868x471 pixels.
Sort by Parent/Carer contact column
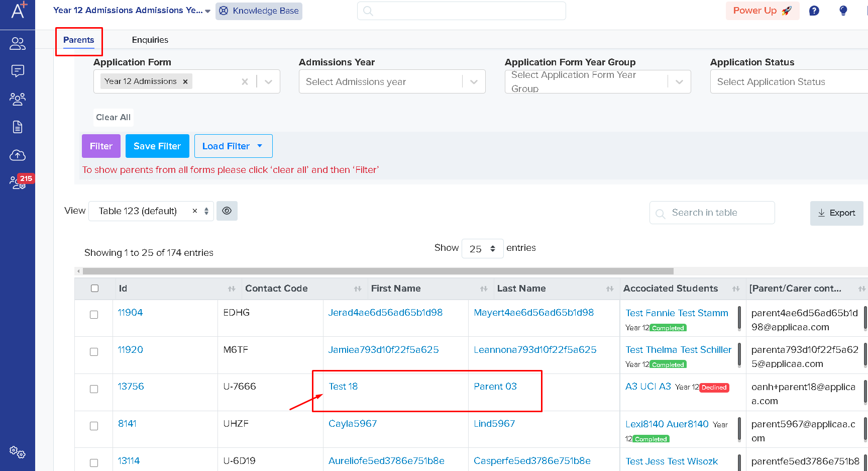tap(861, 289)
